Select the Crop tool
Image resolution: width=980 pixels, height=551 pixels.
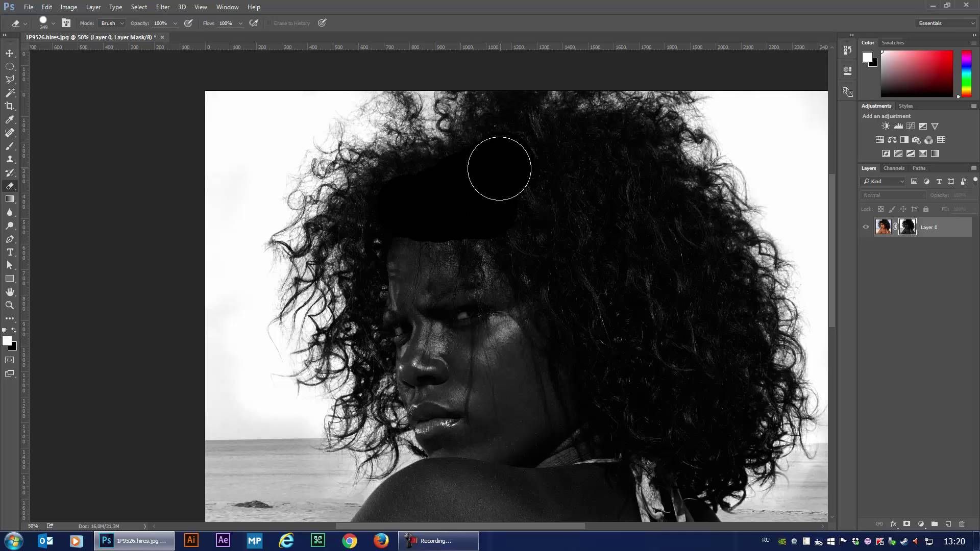click(10, 106)
